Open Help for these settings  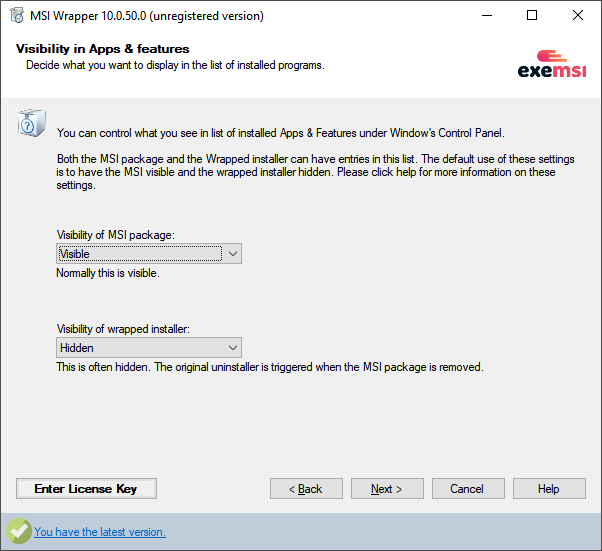[549, 489]
